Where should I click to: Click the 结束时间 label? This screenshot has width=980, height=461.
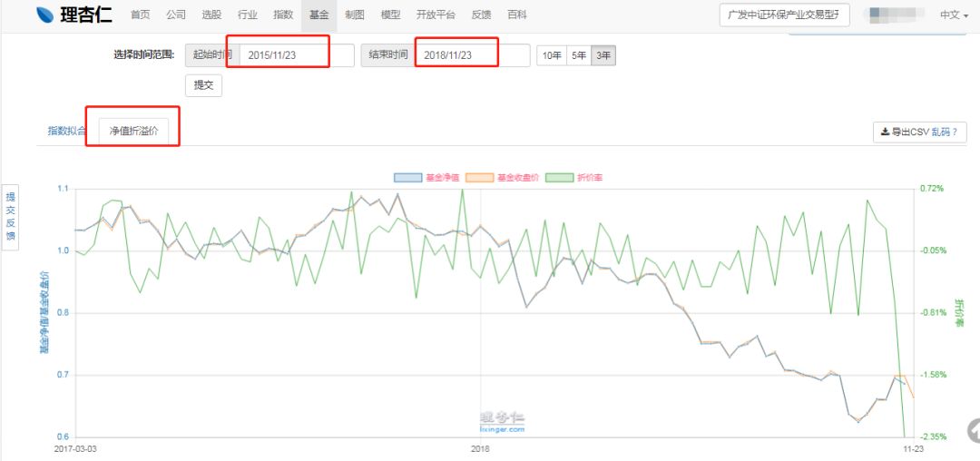(x=388, y=55)
